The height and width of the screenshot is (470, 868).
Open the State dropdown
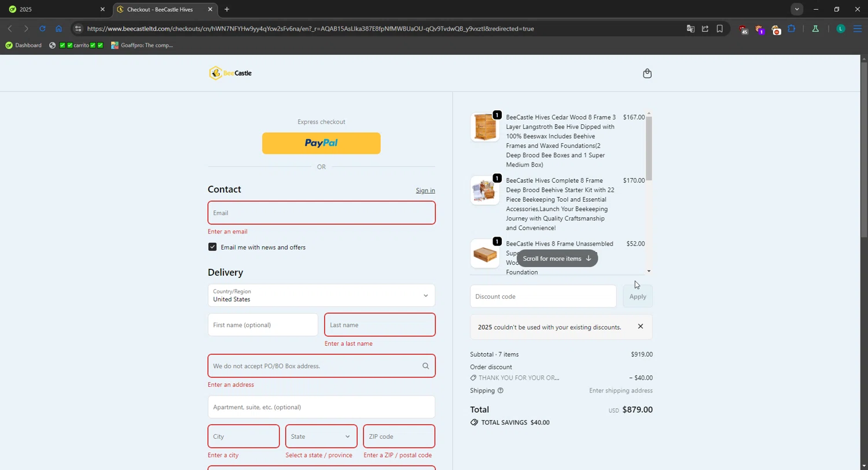321,436
